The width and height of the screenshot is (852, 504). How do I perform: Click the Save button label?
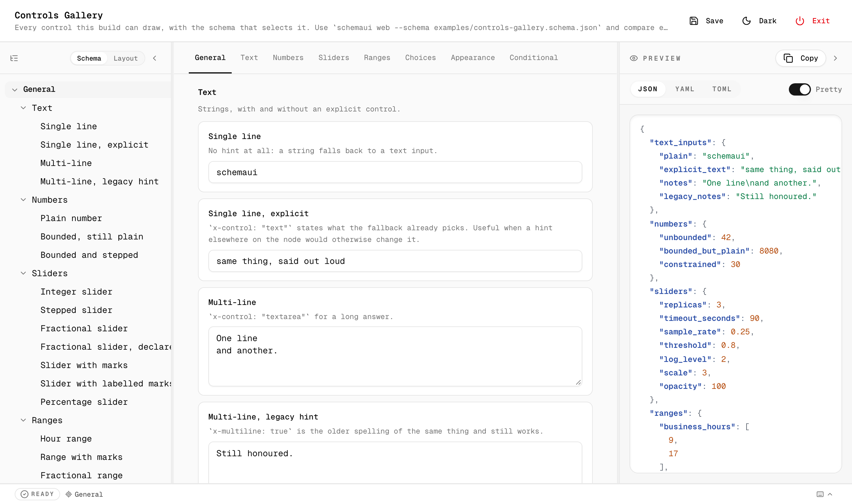(714, 21)
